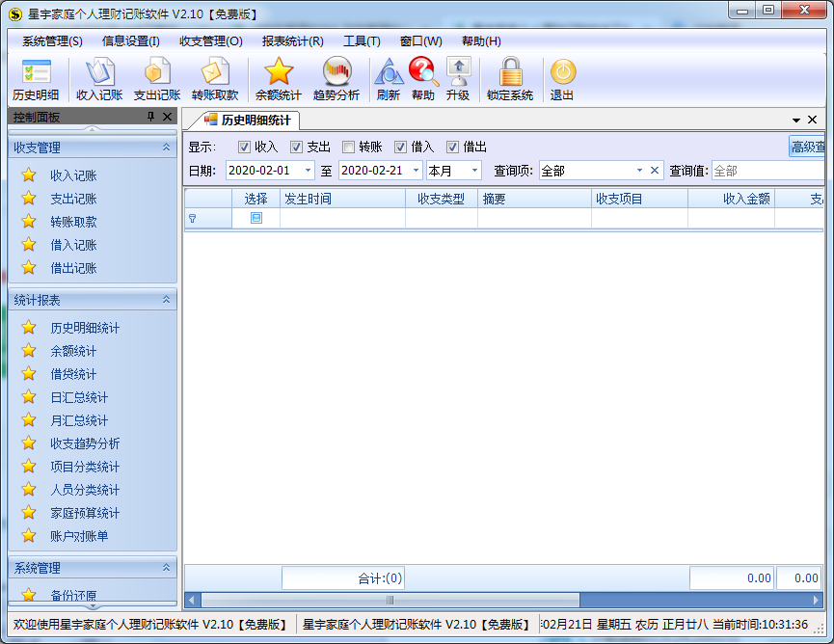
Task: Click the scrollbar right arrow
Action: [817, 600]
